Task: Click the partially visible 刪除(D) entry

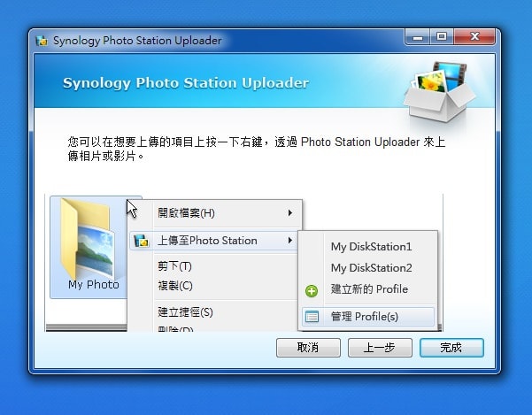Action: pos(174,328)
